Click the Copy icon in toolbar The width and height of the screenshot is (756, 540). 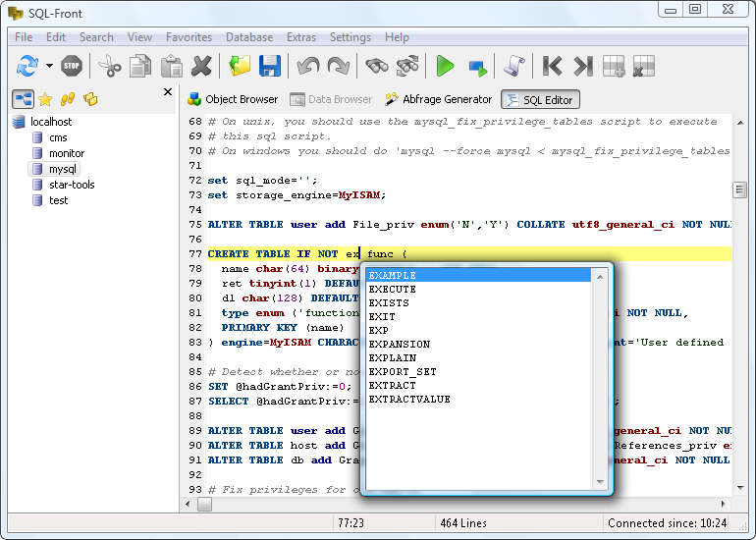pyautogui.click(x=140, y=66)
